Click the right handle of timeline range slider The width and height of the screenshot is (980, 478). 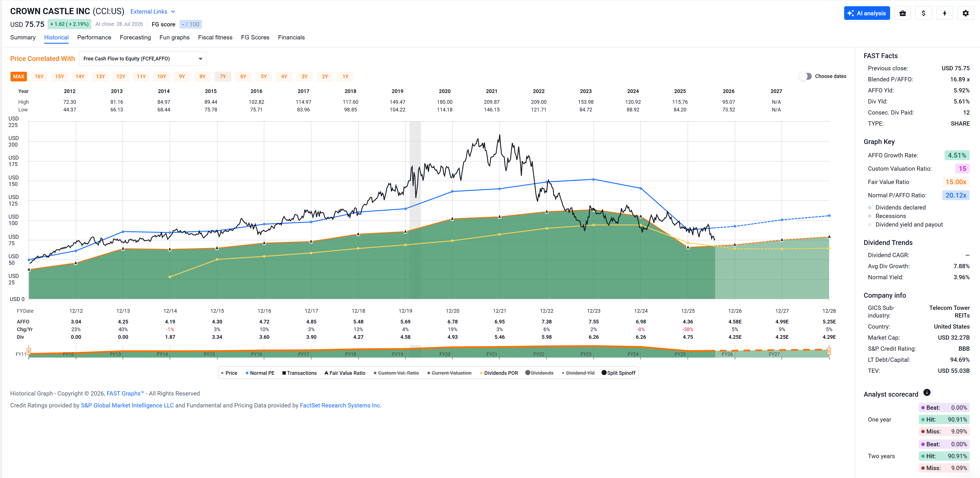pos(829,351)
